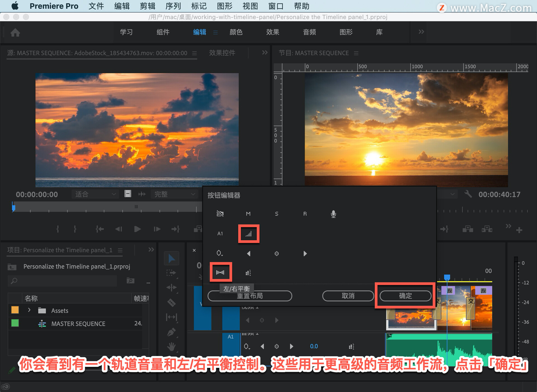Expand the Assets bin folder
The image size is (537, 392).
pos(29,310)
